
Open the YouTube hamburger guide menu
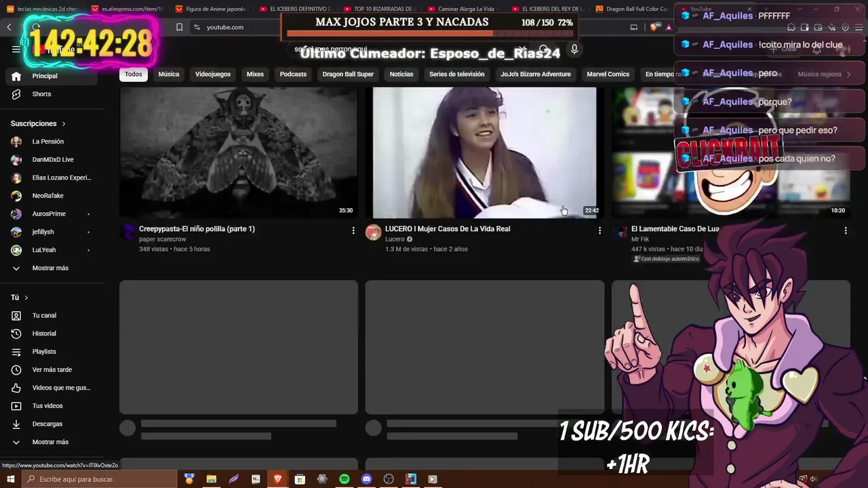click(16, 49)
